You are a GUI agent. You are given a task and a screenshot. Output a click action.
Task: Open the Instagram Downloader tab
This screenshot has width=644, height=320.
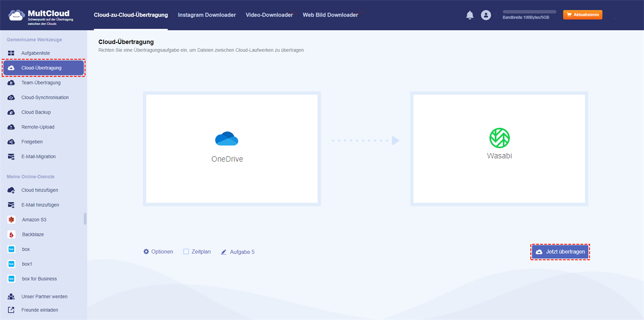[207, 15]
